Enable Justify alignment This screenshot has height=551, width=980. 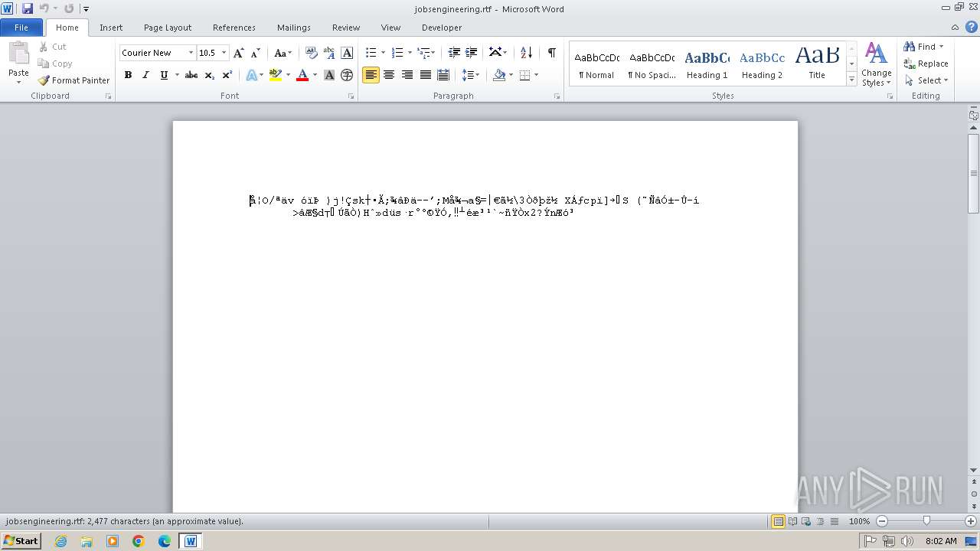426,75
